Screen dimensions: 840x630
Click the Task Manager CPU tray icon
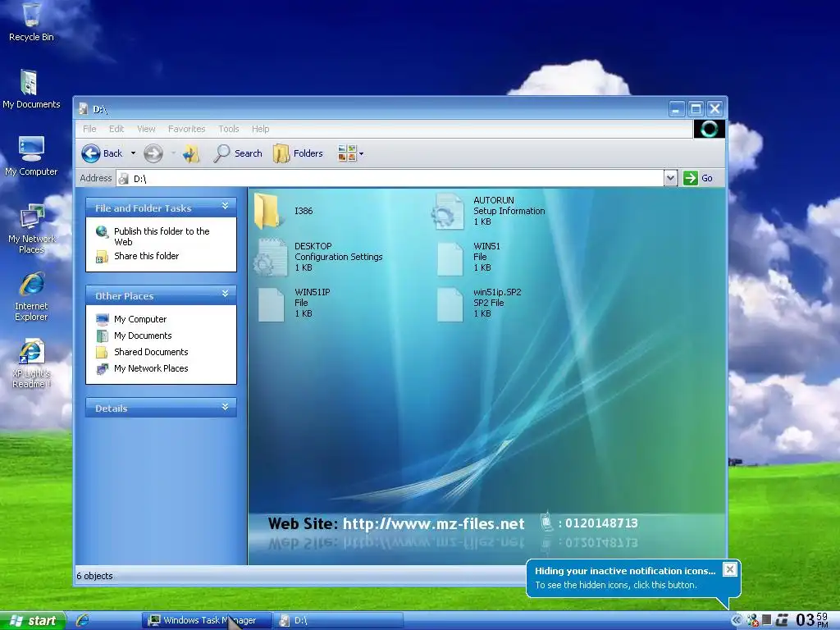(767, 620)
